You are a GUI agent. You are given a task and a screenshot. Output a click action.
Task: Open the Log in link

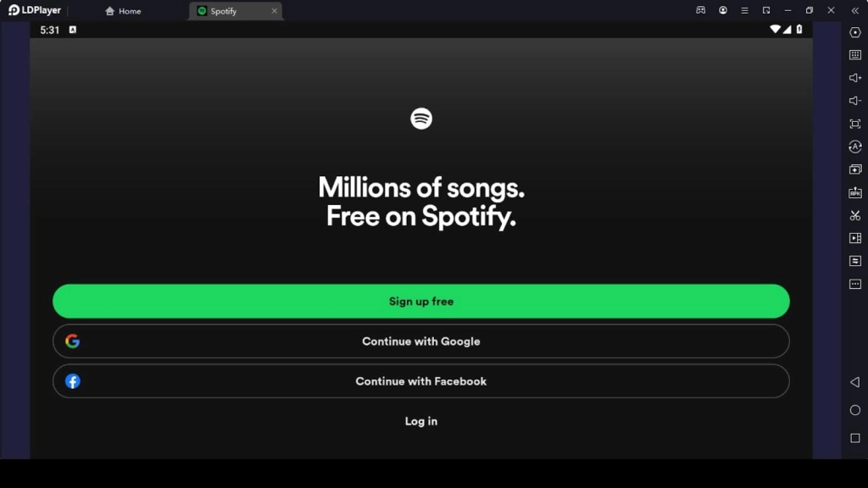tap(420, 421)
